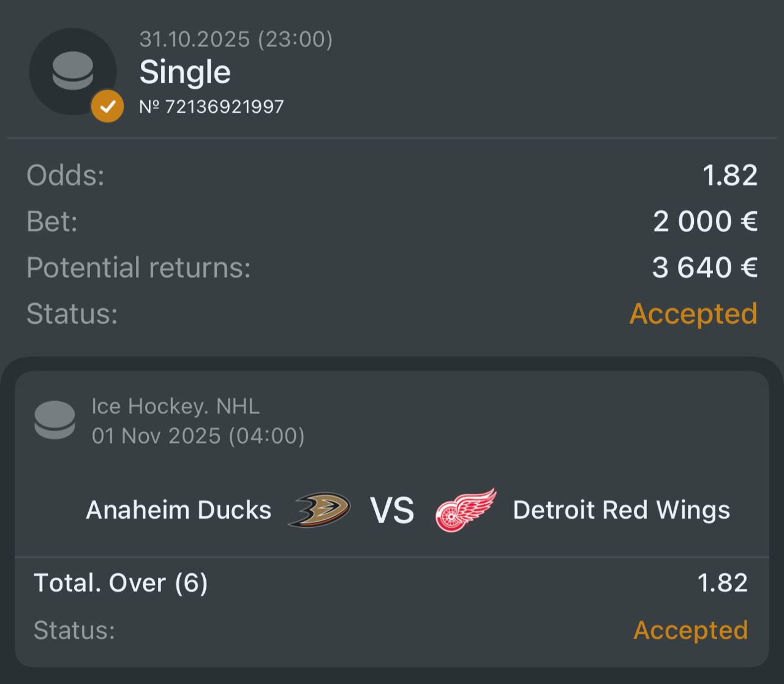Click the match time 01 Nov 2025
The height and width of the screenshot is (684, 784).
198,435
